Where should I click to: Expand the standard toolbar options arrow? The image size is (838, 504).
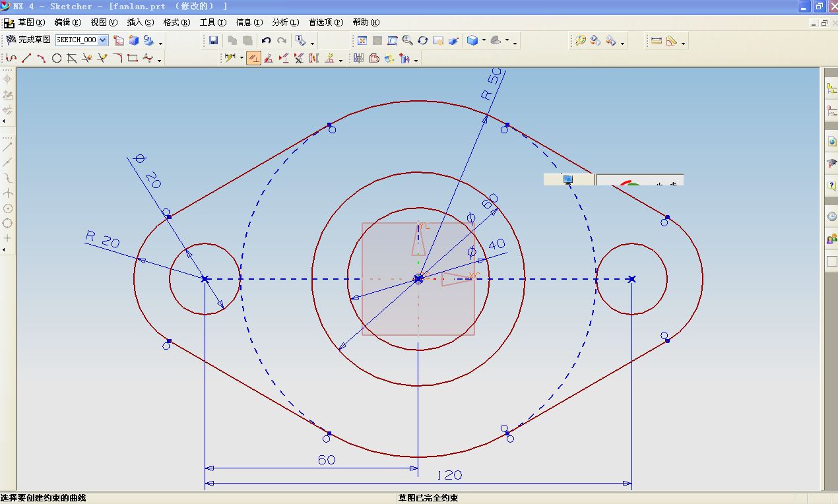point(312,44)
